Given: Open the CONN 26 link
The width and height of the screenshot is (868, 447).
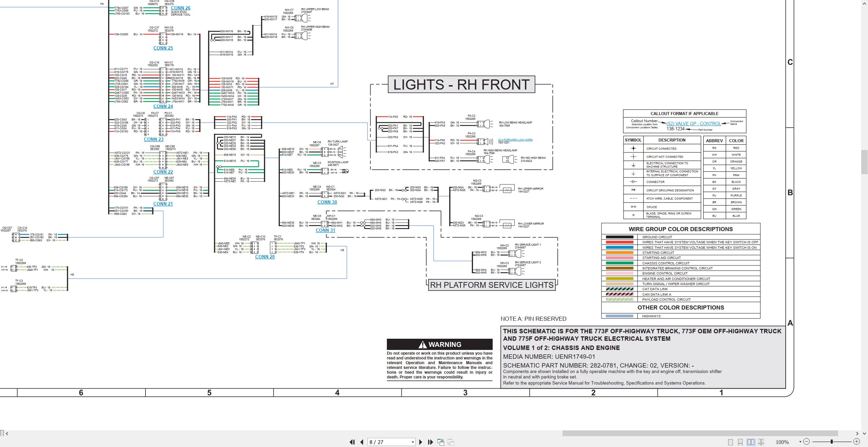Looking at the screenshot, I should 180,8.
